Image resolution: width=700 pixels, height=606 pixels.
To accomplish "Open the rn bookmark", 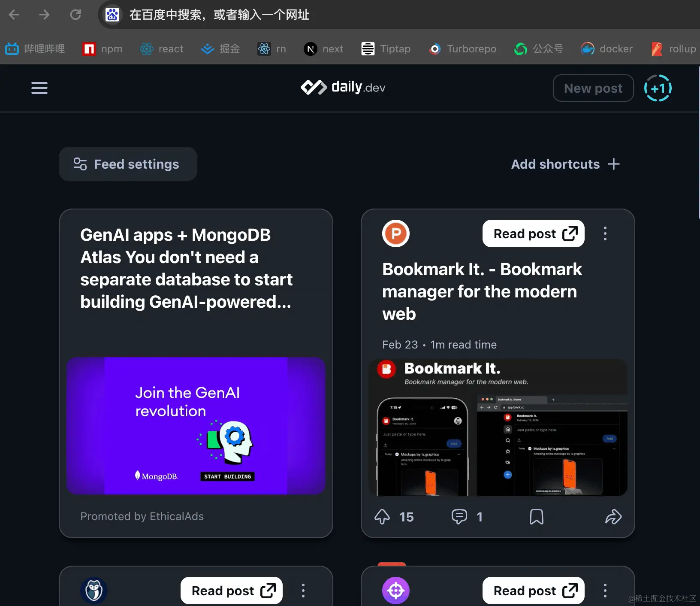I will point(272,49).
